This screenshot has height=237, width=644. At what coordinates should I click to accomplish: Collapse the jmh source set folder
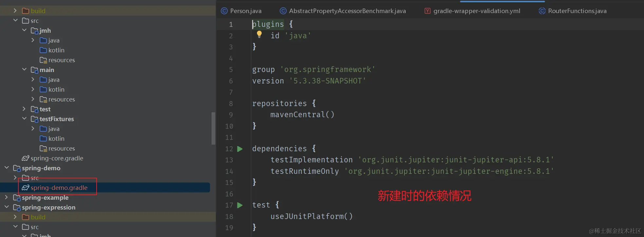[24, 30]
